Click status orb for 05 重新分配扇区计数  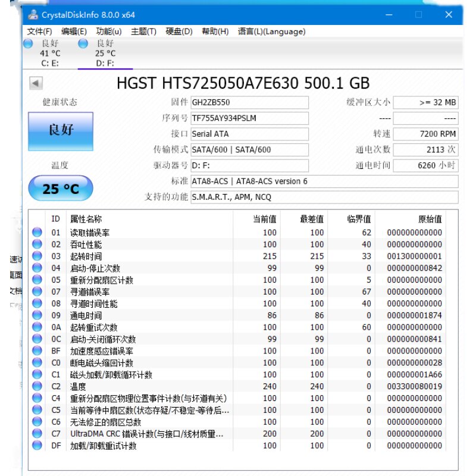click(37, 280)
